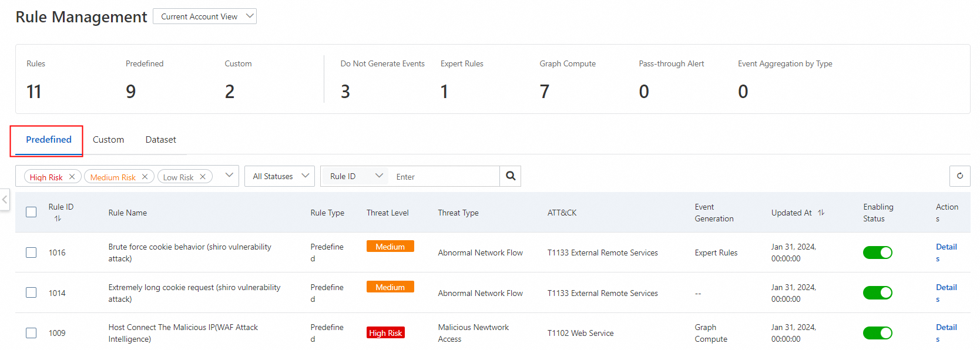Click the search magnifier icon
Screen dimensions: 980x350
511,176
